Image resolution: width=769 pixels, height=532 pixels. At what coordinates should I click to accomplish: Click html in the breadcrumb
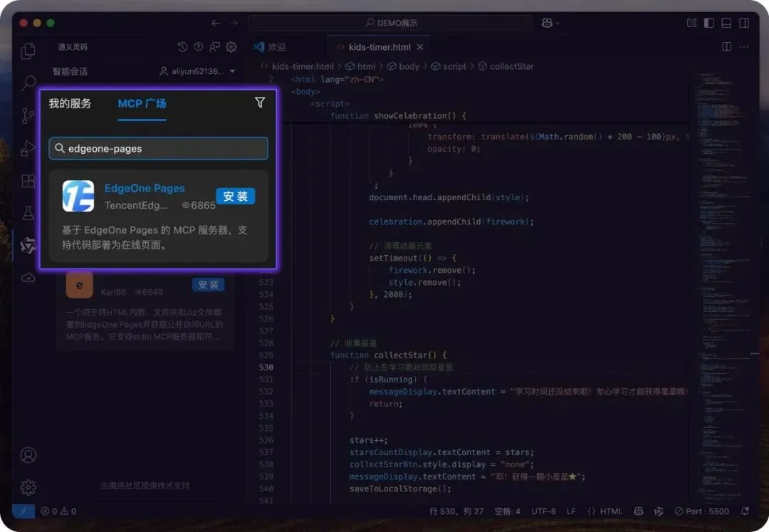click(x=366, y=66)
